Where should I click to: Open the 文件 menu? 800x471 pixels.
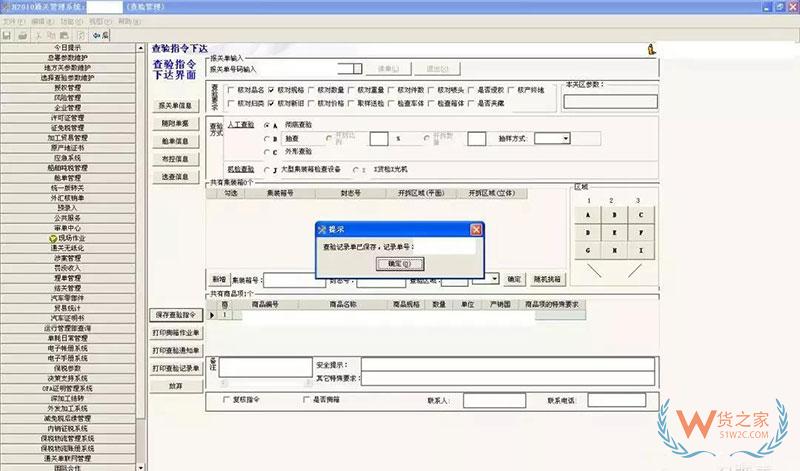tap(13, 21)
